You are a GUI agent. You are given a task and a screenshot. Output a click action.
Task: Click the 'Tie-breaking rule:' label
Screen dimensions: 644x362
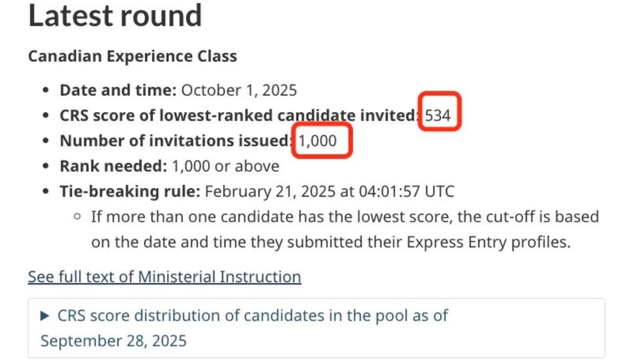click(x=130, y=191)
